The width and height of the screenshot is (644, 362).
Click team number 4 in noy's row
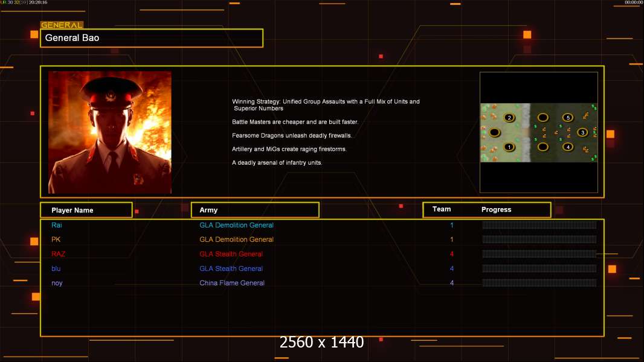(x=451, y=283)
